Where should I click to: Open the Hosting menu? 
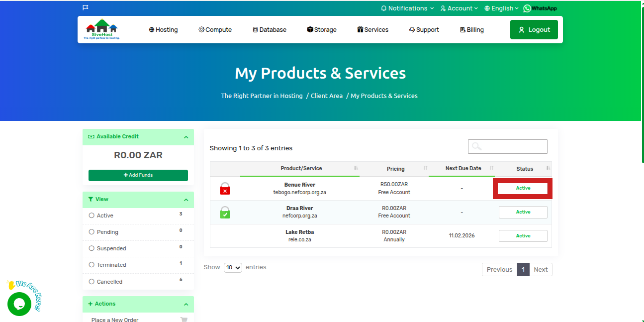163,30
